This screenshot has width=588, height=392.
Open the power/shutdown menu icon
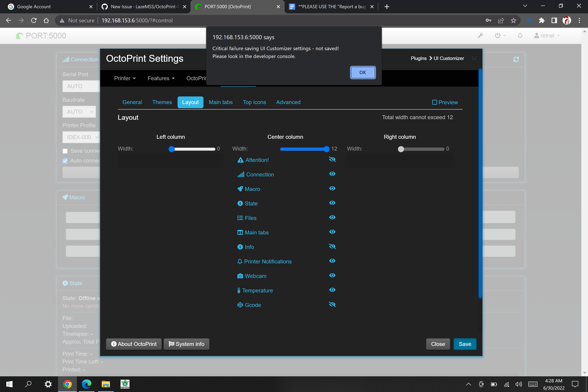pyautogui.click(x=498, y=35)
